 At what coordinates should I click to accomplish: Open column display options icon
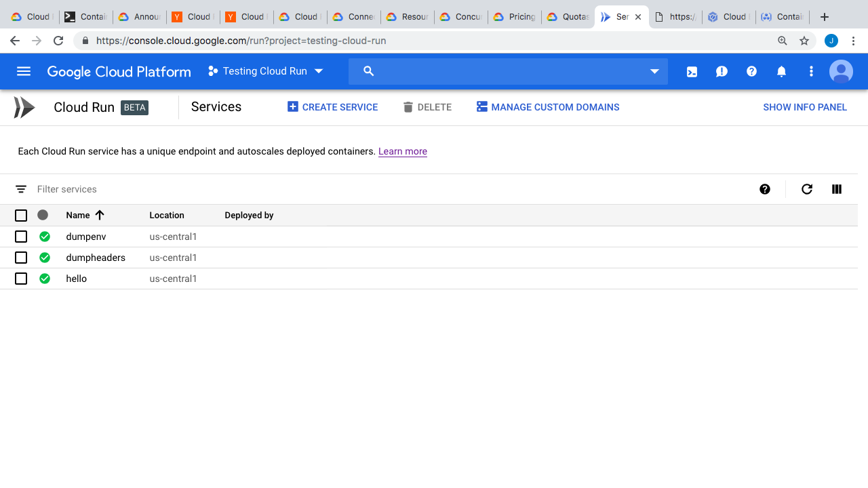[837, 189]
